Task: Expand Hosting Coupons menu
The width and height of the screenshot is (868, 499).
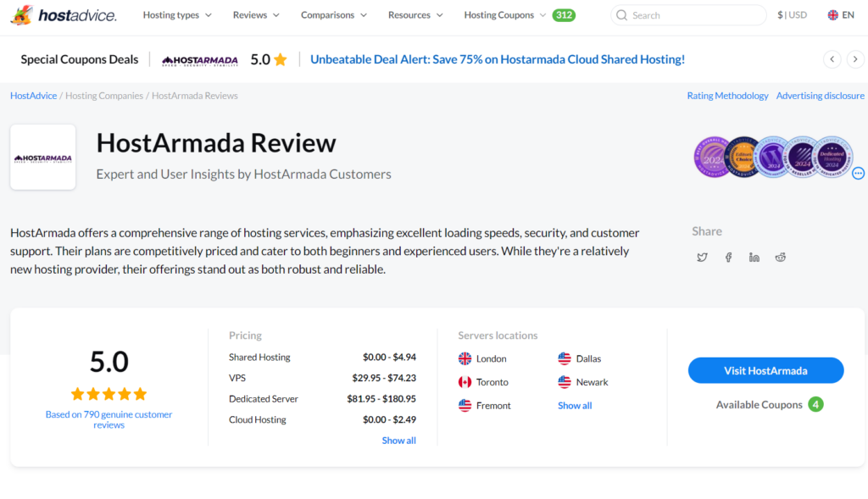Action: (x=505, y=15)
